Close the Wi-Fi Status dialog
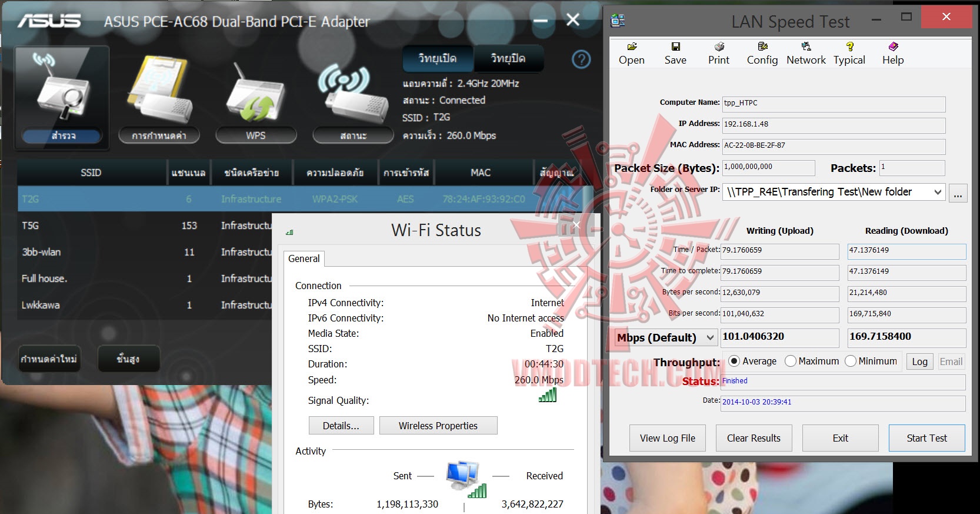 tap(576, 225)
